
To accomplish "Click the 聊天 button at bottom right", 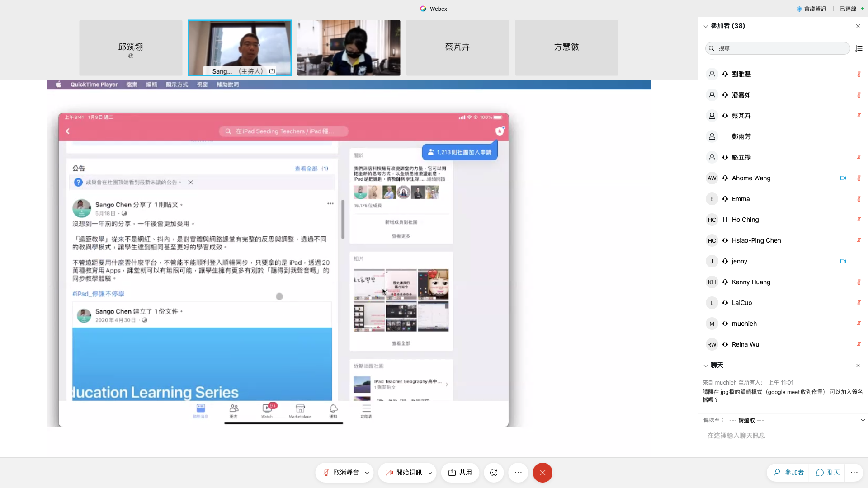I will [x=828, y=473].
